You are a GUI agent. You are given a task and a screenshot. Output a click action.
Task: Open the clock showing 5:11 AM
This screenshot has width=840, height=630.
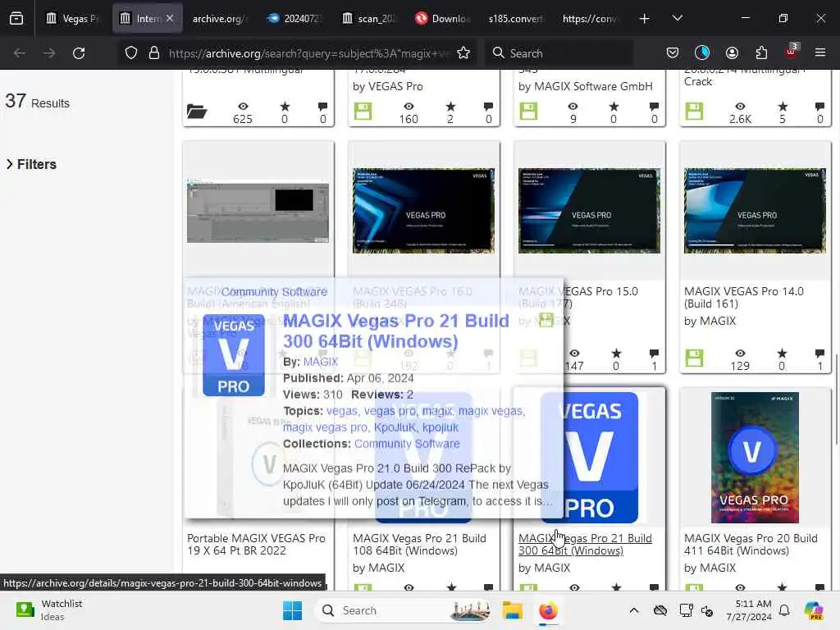[749, 610]
